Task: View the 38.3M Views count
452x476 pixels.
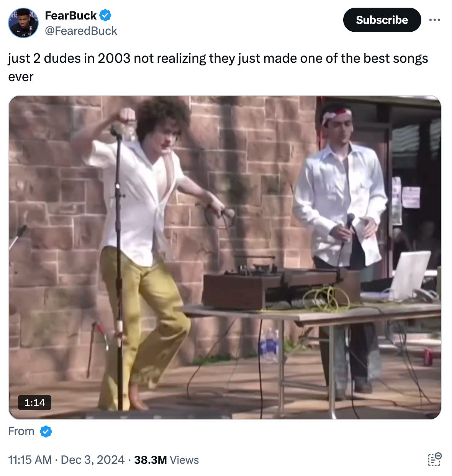Action: pyautogui.click(x=166, y=460)
